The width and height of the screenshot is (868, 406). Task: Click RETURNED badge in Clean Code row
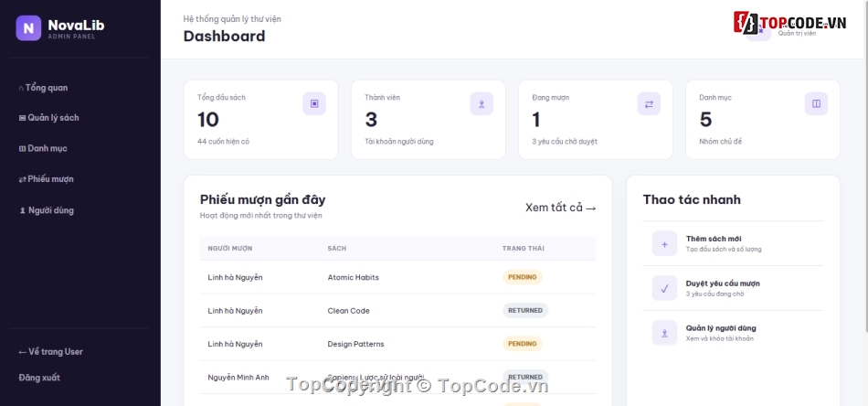coord(525,310)
